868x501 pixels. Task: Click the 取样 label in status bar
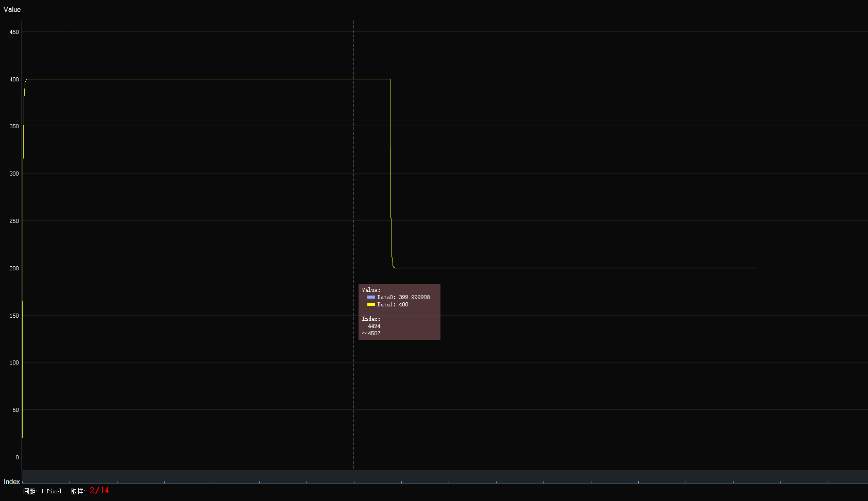(78, 491)
